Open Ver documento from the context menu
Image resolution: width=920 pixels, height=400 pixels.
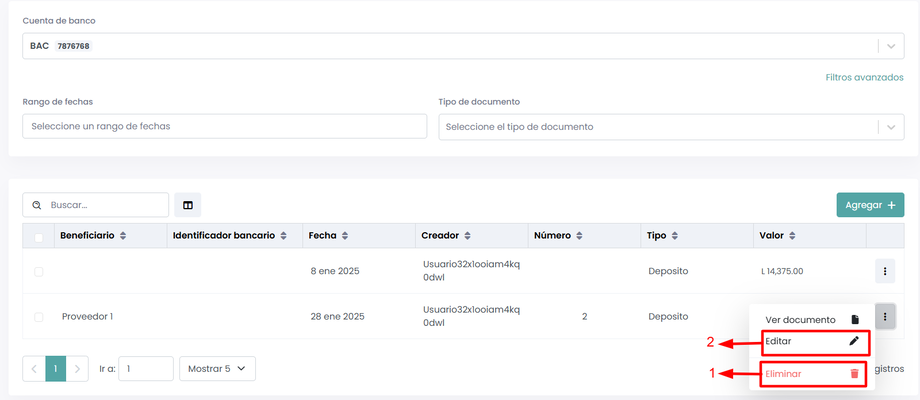coord(805,319)
